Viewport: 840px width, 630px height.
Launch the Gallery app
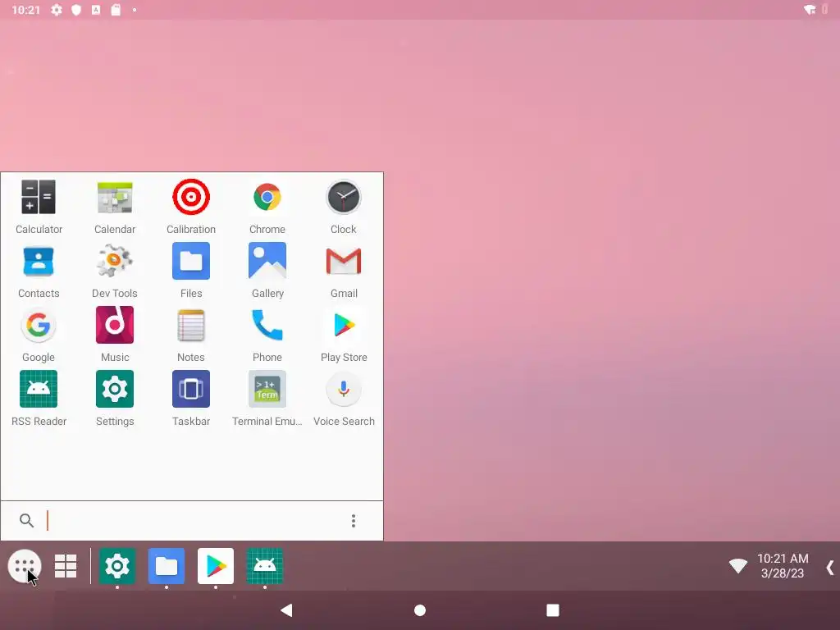tap(267, 271)
